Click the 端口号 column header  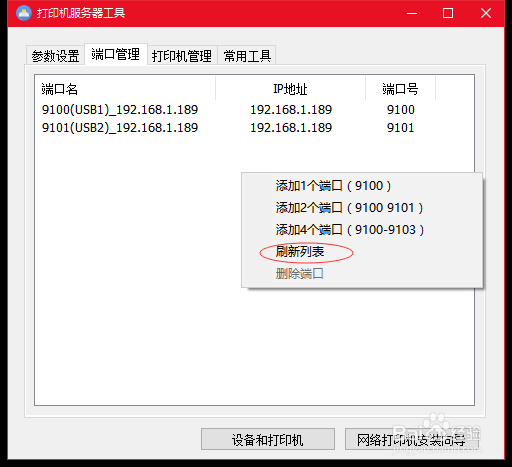coord(400,89)
